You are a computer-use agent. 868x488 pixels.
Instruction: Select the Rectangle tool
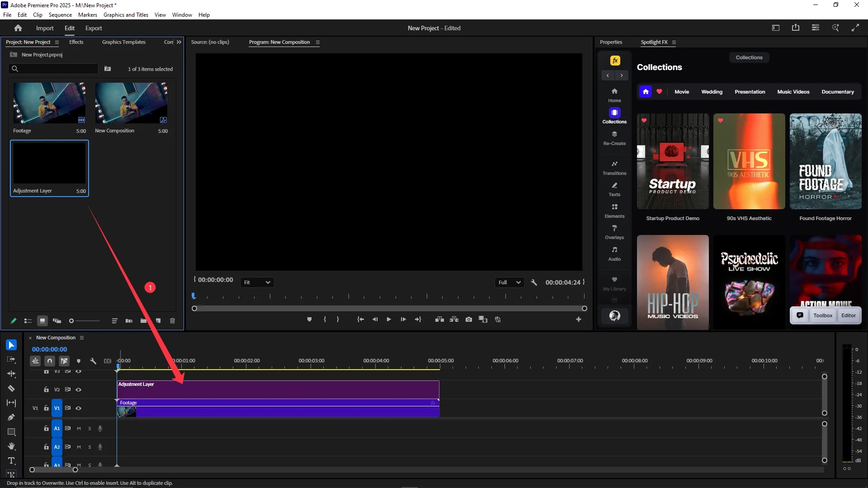pos(11,432)
